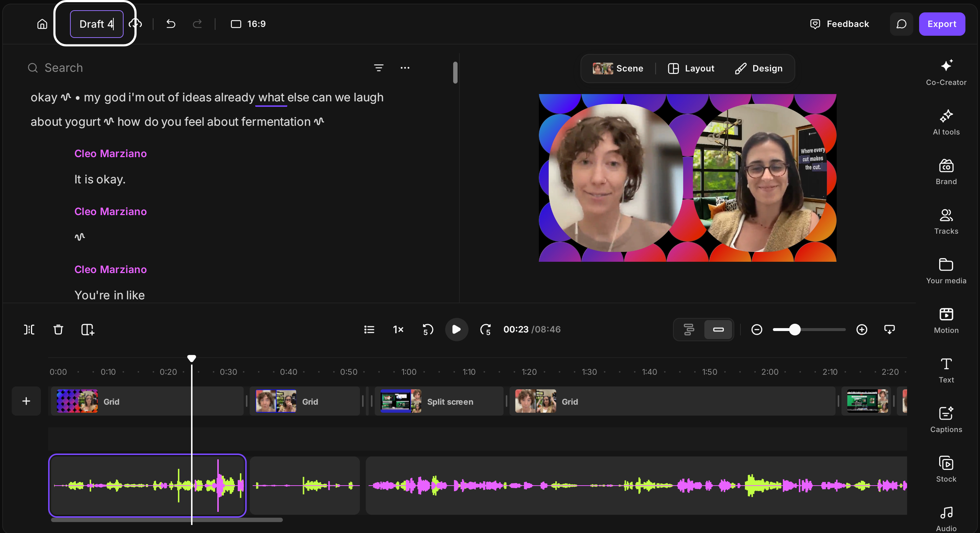Switch to the Design tab
Screen dimensions: 980x533
point(759,69)
